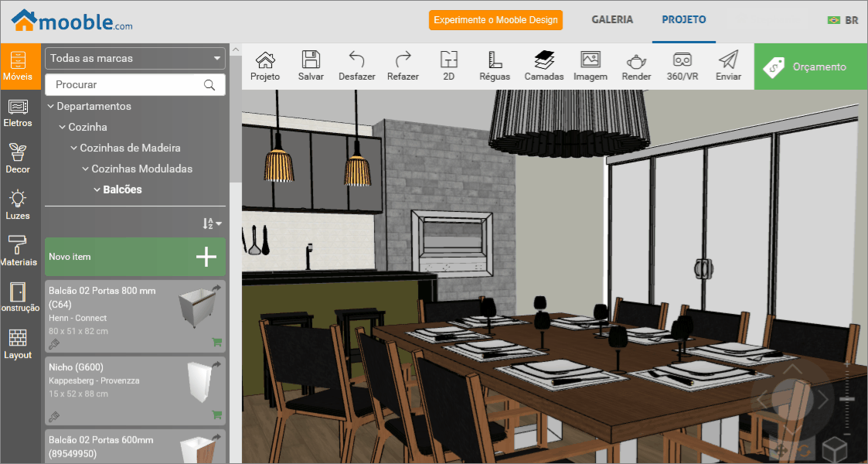The width and height of the screenshot is (868, 464).
Task: Open the Eletros appliances category
Action: pos(19,113)
